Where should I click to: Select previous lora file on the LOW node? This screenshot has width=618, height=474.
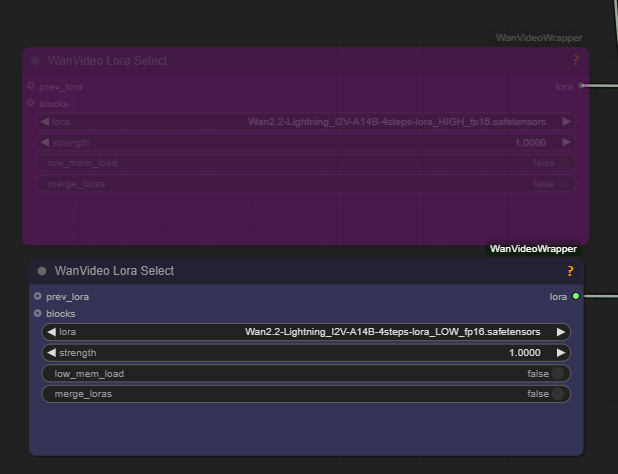click(52, 332)
